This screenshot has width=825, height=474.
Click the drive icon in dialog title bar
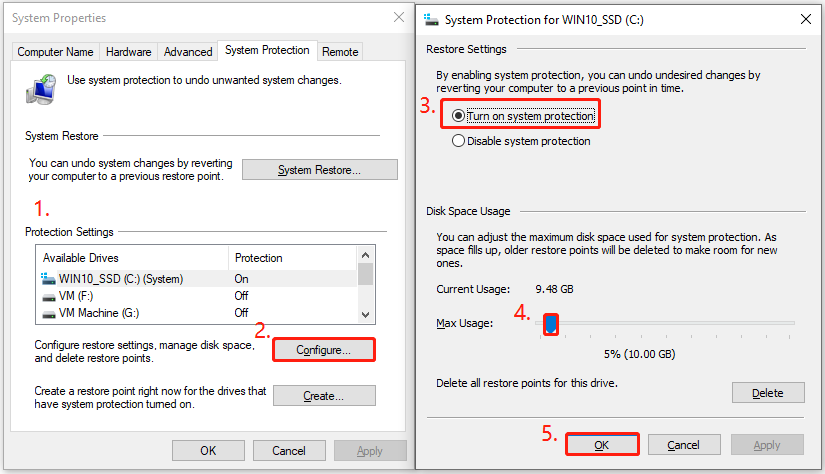430,18
